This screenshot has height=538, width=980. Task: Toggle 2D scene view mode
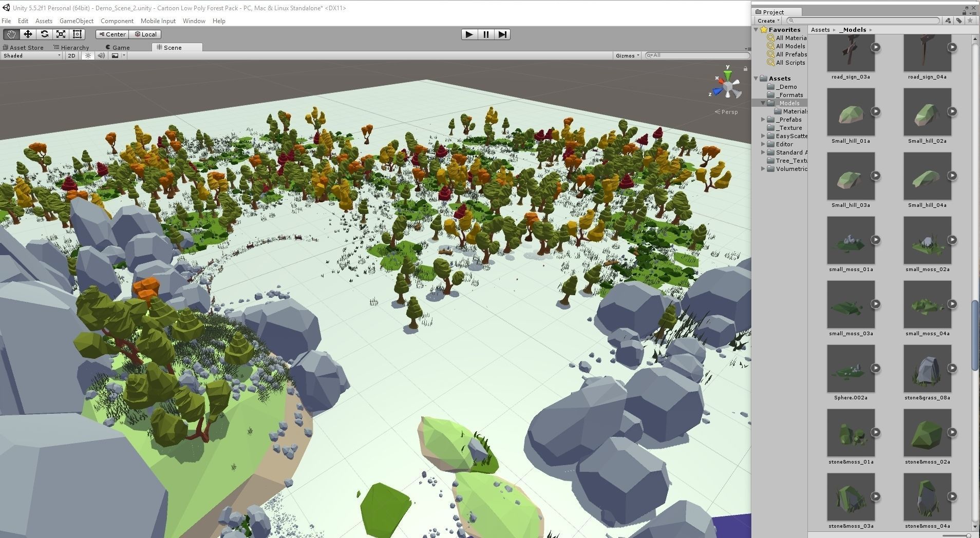71,55
